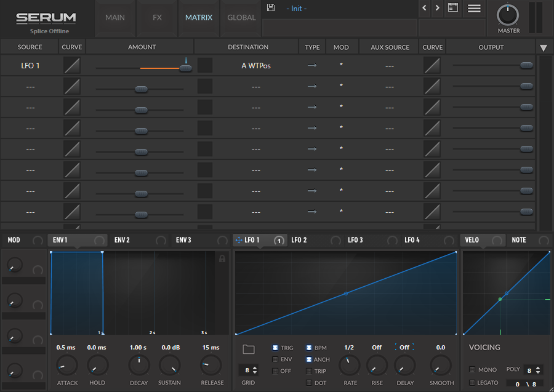554x392 pixels.
Task: Click the RELEASE knob
Action: coord(211,365)
